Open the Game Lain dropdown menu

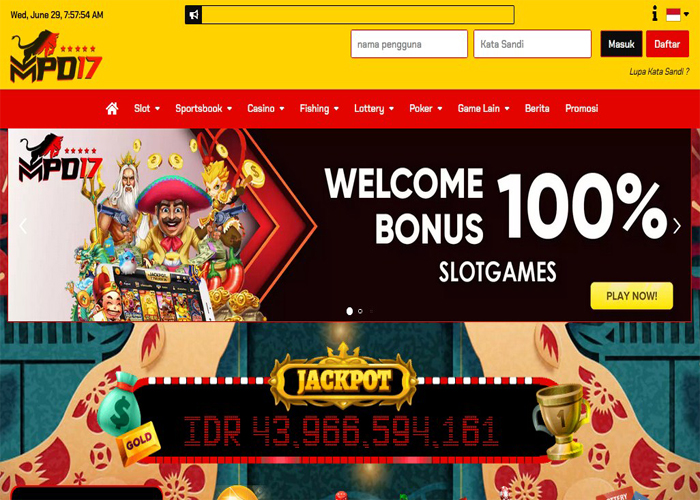[x=483, y=108]
